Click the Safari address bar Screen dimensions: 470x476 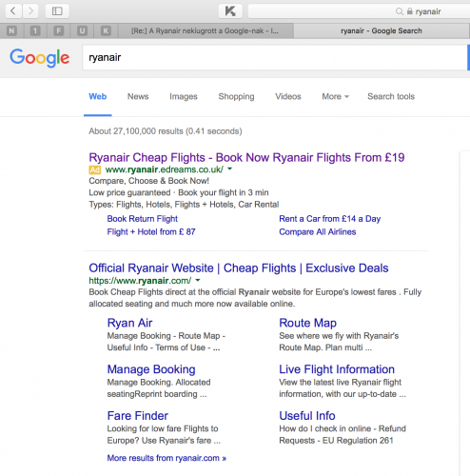[359, 11]
